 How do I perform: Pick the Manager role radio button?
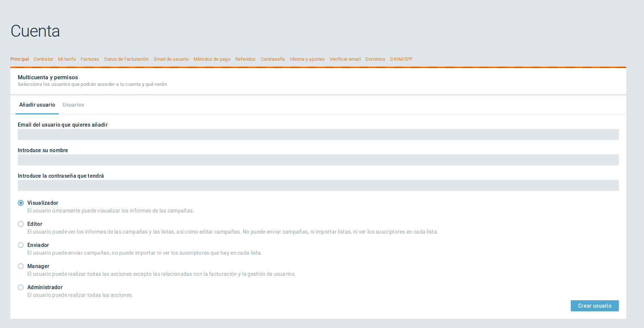coord(21,266)
